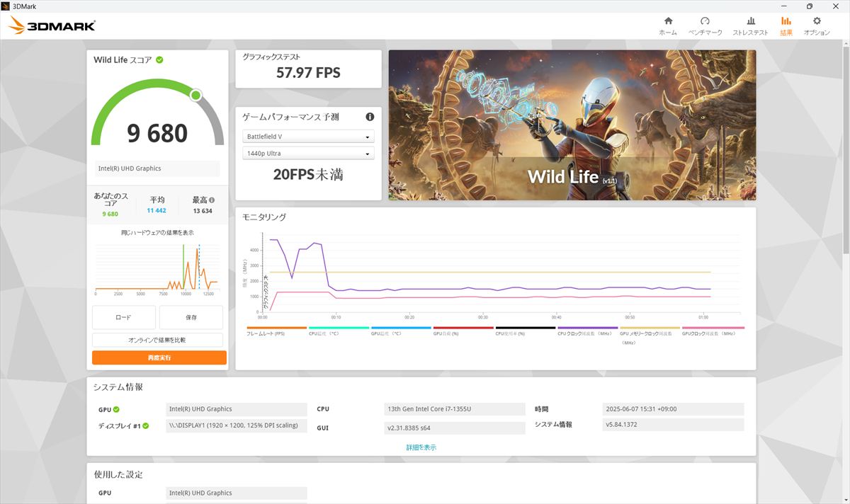Open the 1440p Ultra resolution dropdown
850x504 pixels.
(x=308, y=154)
